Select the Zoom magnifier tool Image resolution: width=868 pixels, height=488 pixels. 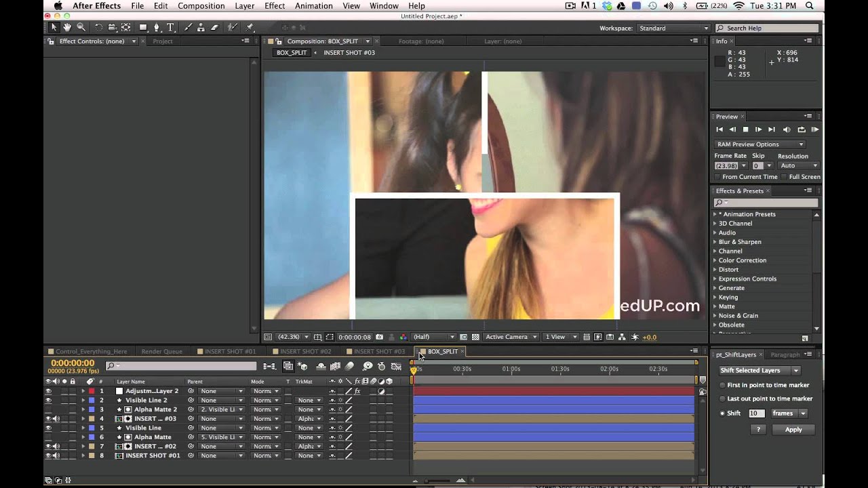[81, 28]
